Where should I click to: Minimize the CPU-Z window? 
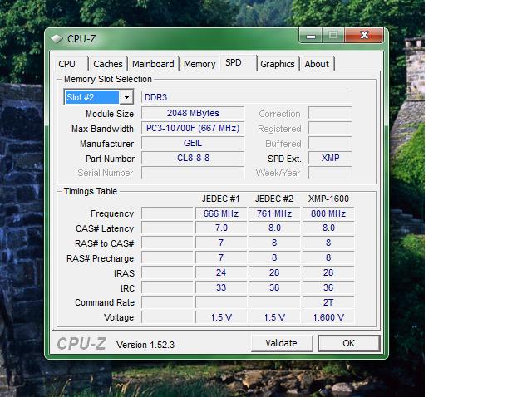tap(311, 35)
